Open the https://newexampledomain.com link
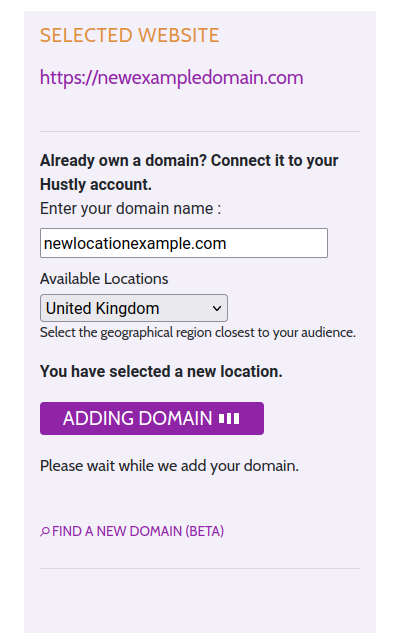The image size is (403, 644). pos(171,78)
